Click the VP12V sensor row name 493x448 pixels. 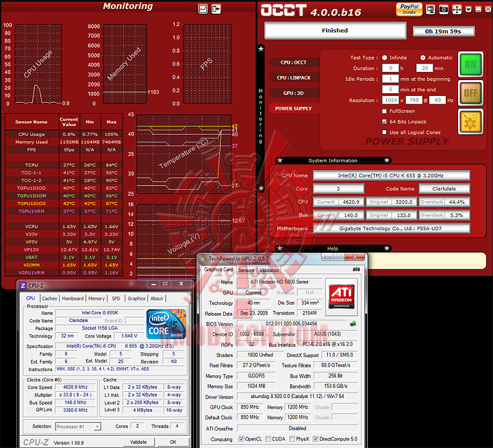(31, 249)
